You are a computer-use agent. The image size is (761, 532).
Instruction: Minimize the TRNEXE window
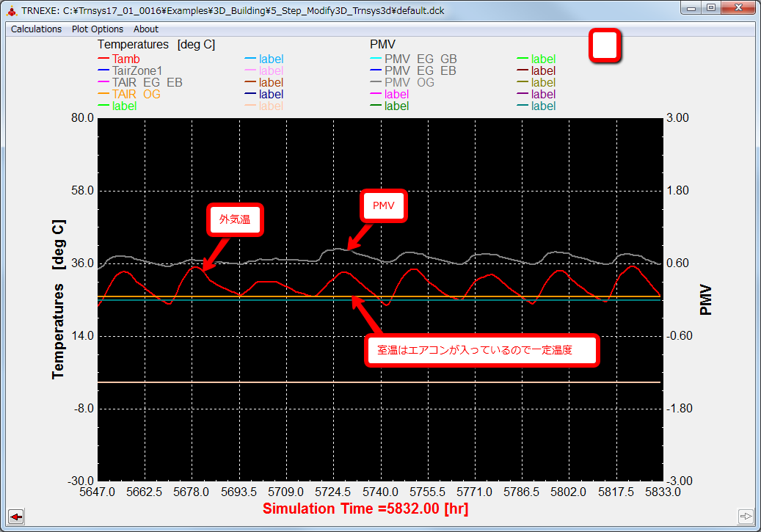point(691,8)
